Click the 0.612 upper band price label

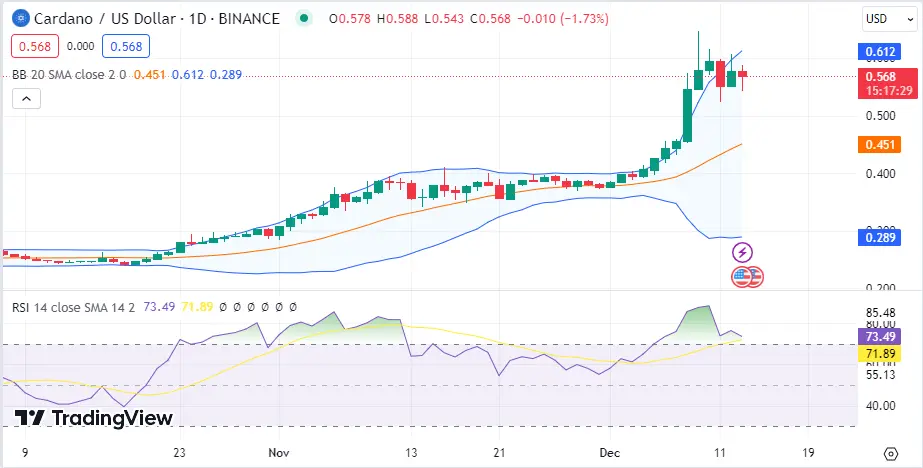click(880, 52)
